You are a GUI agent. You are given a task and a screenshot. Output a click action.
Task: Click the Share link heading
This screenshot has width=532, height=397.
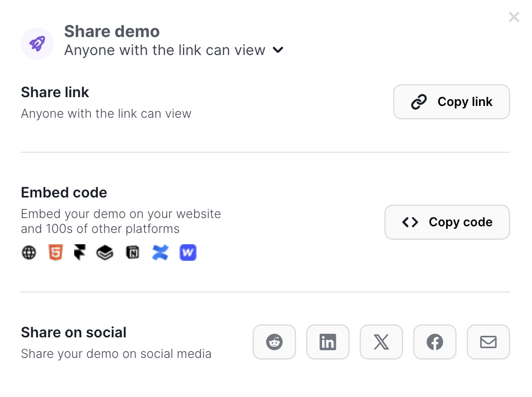[x=55, y=92]
